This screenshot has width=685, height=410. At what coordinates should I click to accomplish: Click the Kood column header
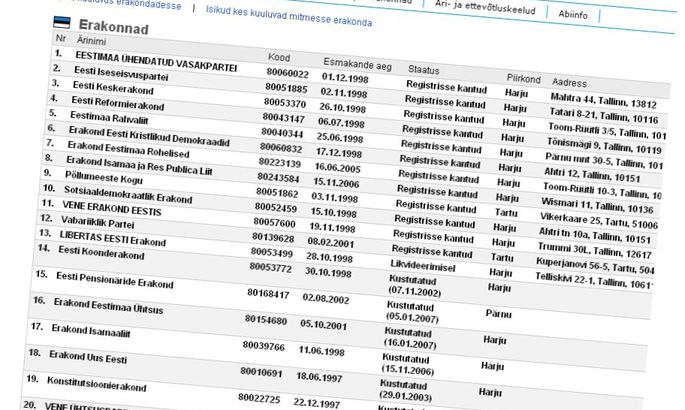pyautogui.click(x=279, y=57)
